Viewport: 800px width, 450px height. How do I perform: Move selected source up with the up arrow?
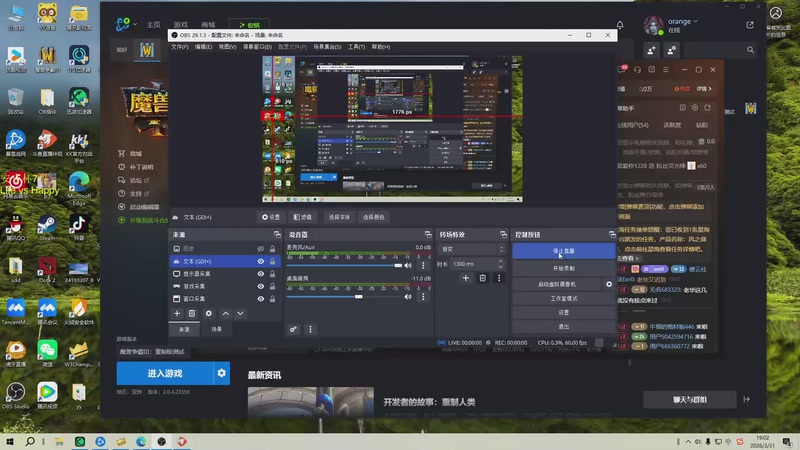(226, 313)
